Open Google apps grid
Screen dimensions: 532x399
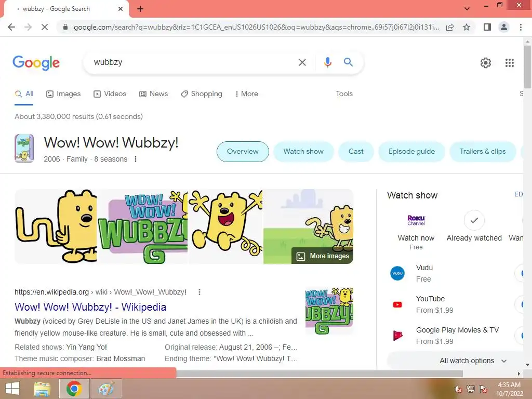pos(509,63)
